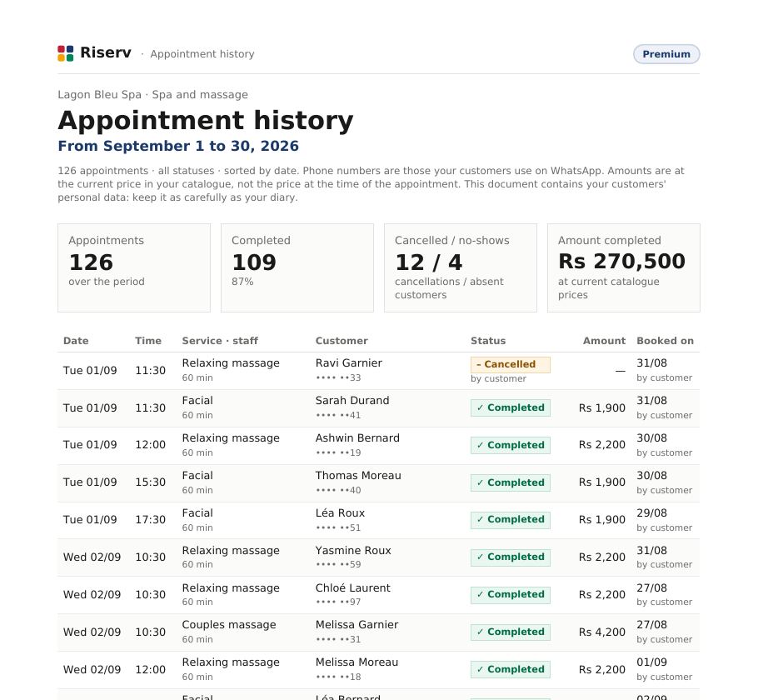
Task: Click the 12:00 time in Melissa Moreau row
Action: [150, 669]
